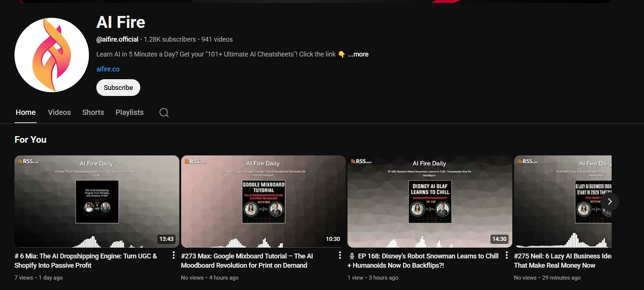
Task: Search within the AI Fire channel
Action: [164, 113]
